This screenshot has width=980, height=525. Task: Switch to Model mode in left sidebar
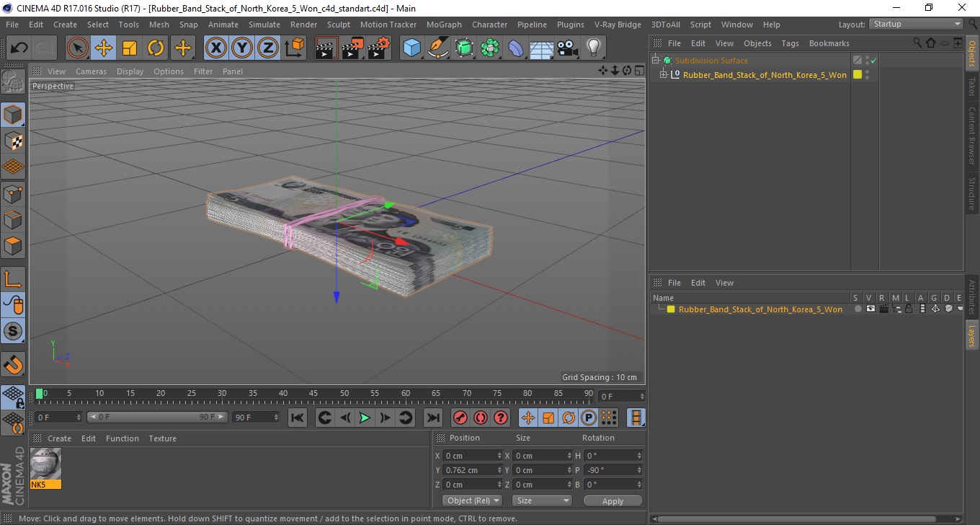click(x=13, y=115)
